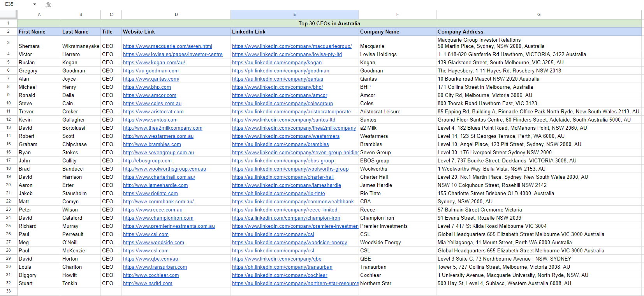Open the coles.com.au website link
This screenshot has width=644, height=296.
click(152, 104)
